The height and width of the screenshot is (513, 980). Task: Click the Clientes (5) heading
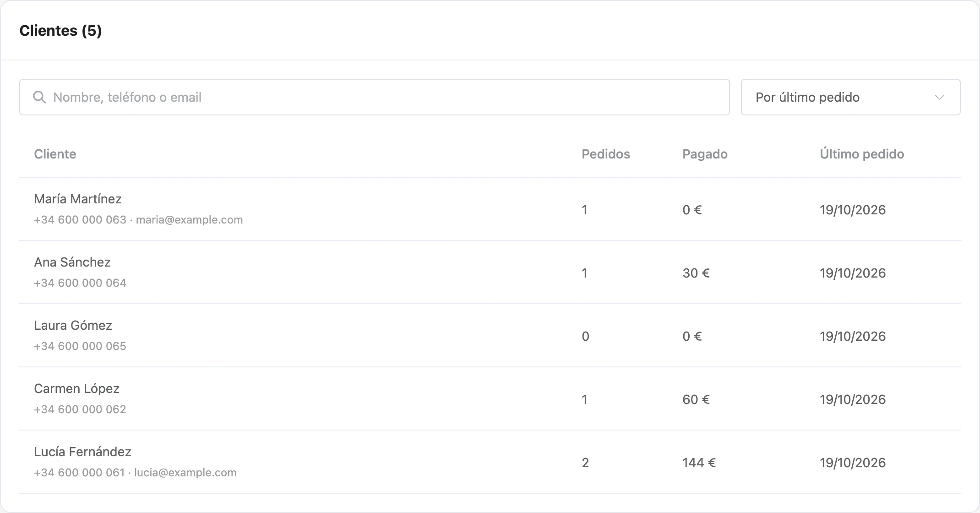pos(60,31)
